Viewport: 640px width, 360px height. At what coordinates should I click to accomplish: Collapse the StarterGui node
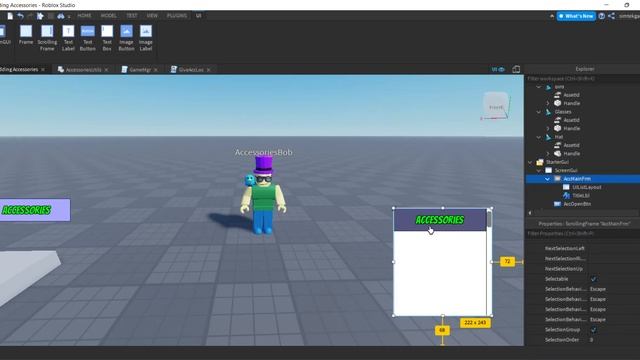[530, 162]
